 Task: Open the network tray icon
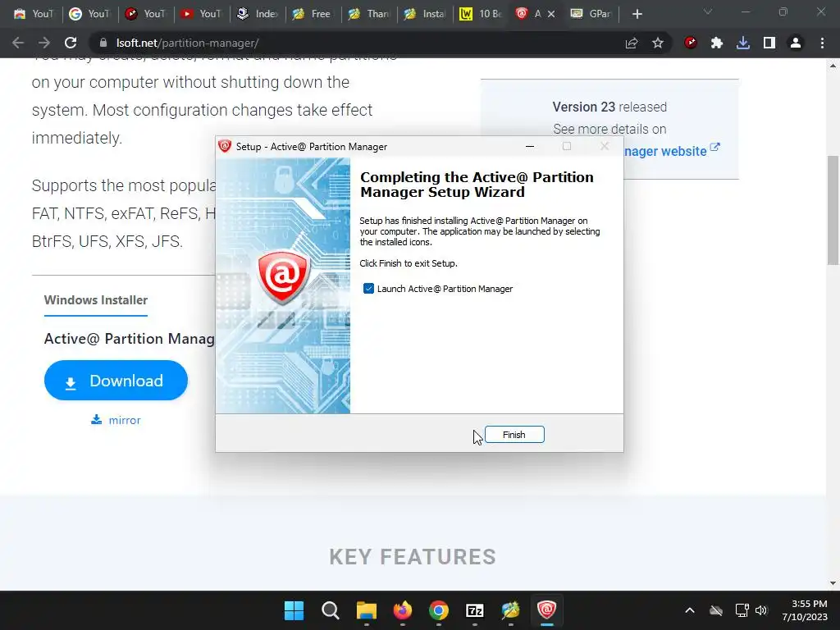(742, 610)
